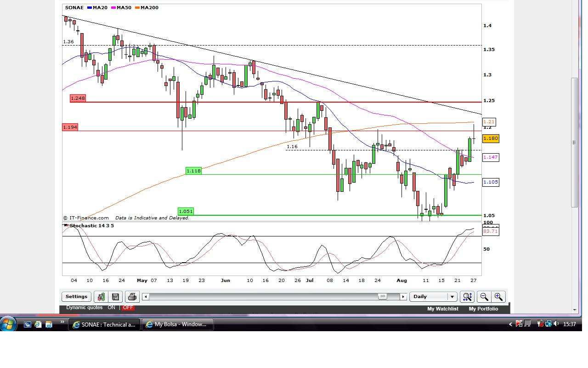Viewport: 588px width, 368px height.
Task: Click the 1.248 resistance level label
Action: click(78, 98)
